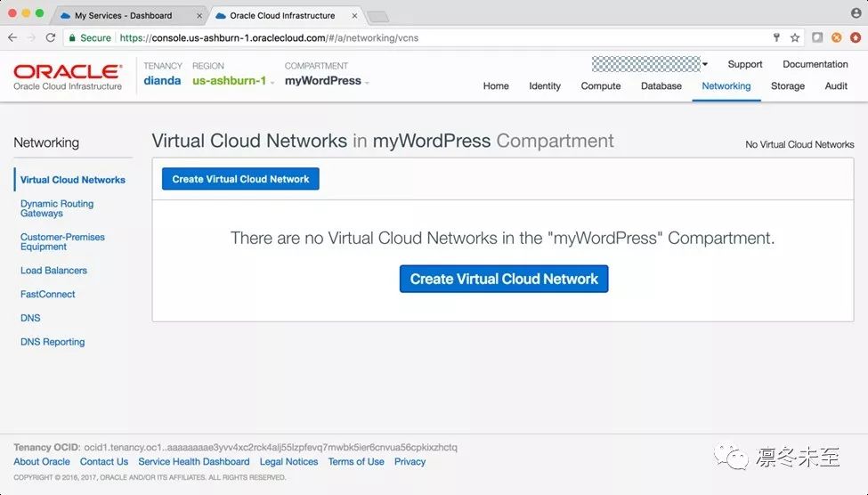Click the dianda tenancy link

(x=162, y=81)
